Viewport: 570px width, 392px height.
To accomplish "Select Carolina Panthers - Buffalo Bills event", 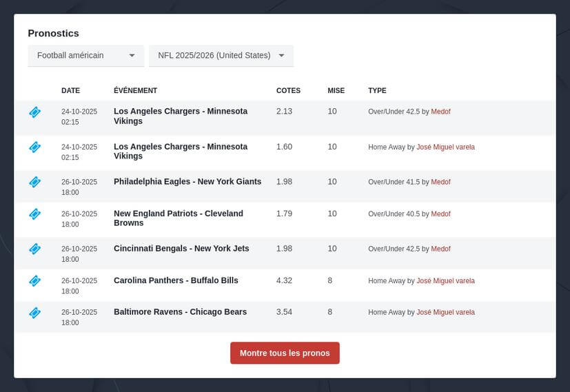I will [x=176, y=280].
